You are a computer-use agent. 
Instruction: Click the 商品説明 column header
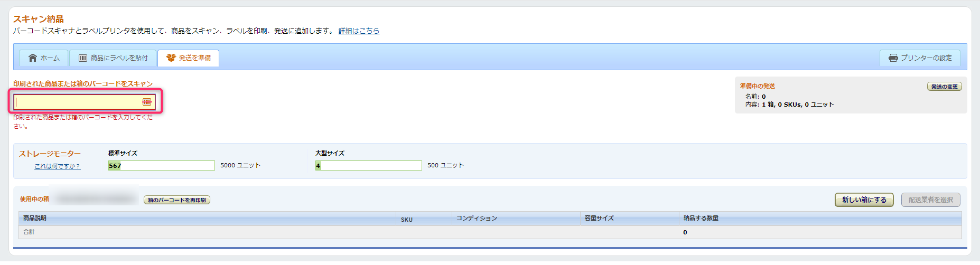pos(35,219)
